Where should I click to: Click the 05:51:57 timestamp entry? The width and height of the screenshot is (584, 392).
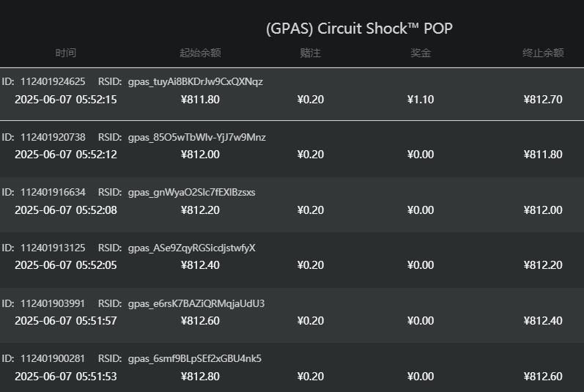[66, 321]
